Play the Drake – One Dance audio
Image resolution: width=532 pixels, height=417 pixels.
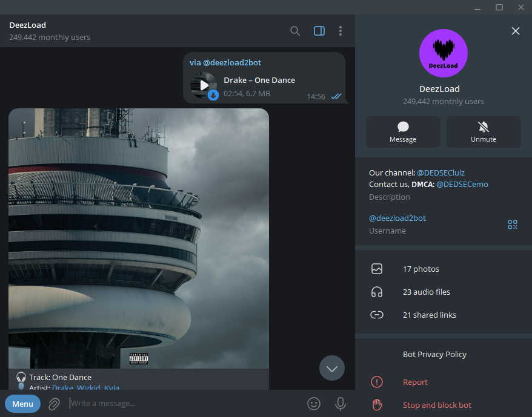[204, 86]
